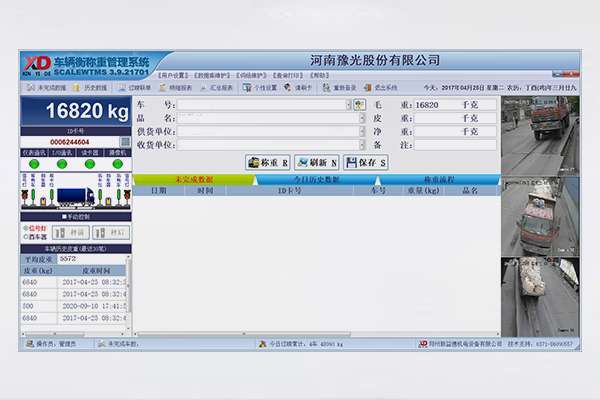Screen dimensions: 600x400
Task: Click the toolbar icon right of 个性设置
Action: click(288, 88)
